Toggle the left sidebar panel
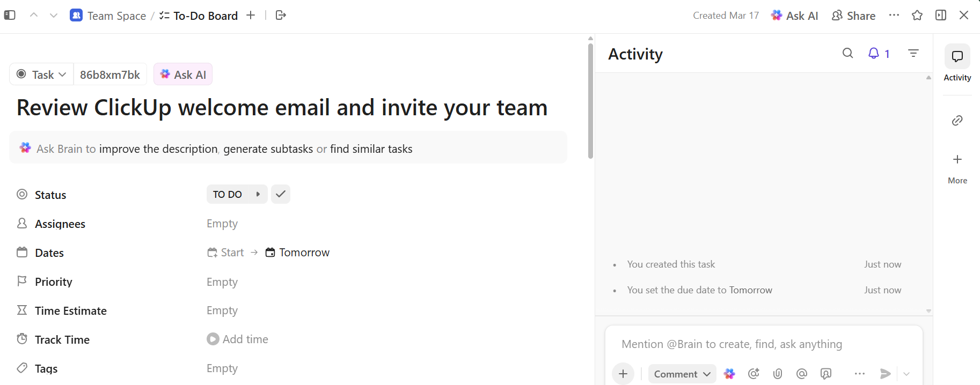Screen dimensions: 980x385 [10, 16]
